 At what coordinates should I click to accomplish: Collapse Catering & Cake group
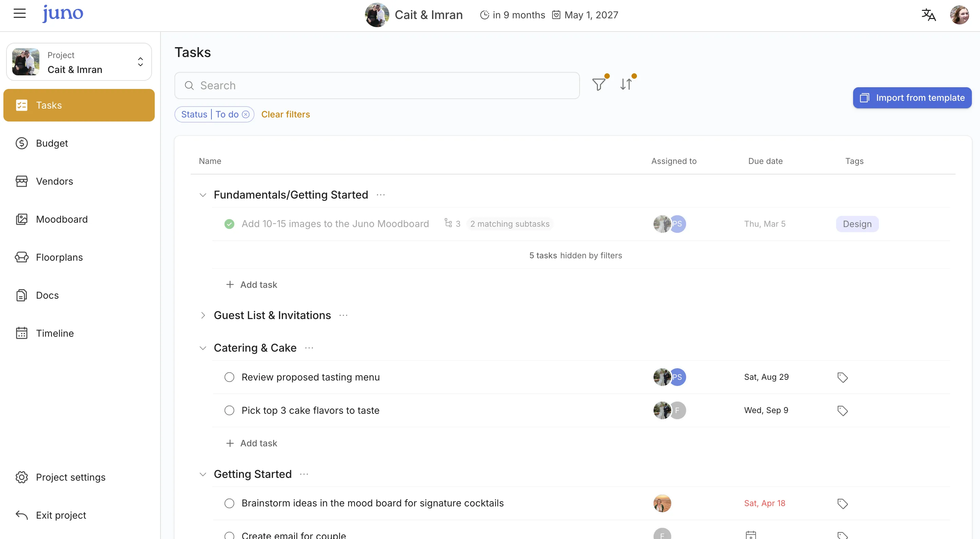point(203,348)
